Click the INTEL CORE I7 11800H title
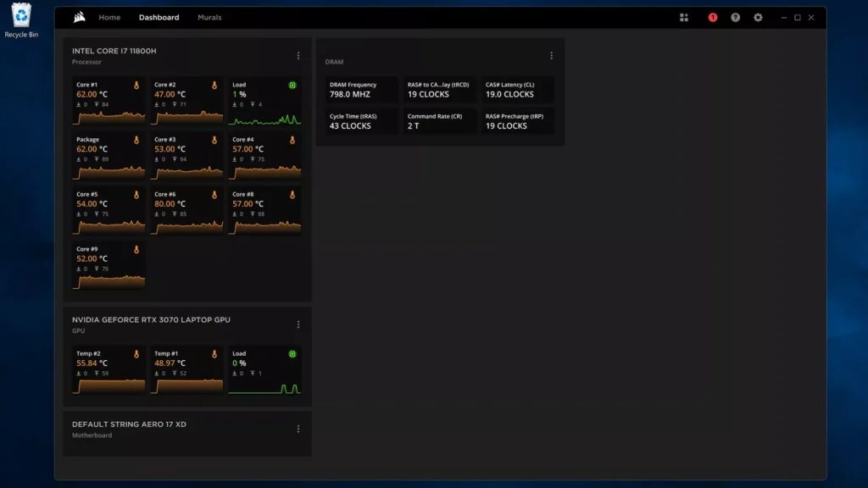Screen dimensions: 868x488 coord(114,51)
